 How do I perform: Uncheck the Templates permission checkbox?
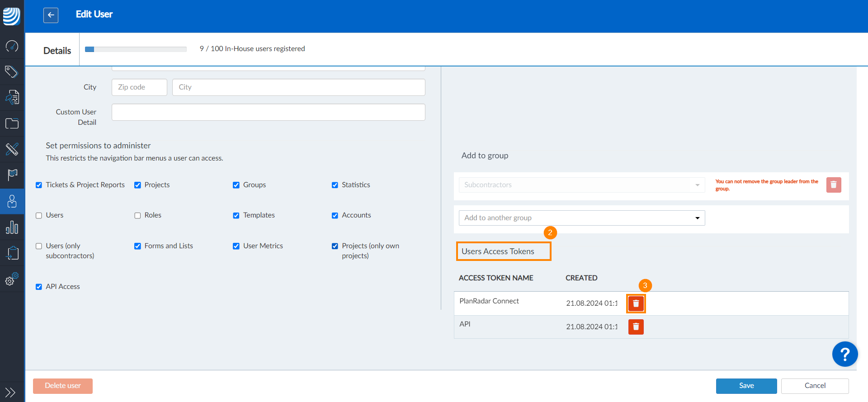[x=236, y=216]
